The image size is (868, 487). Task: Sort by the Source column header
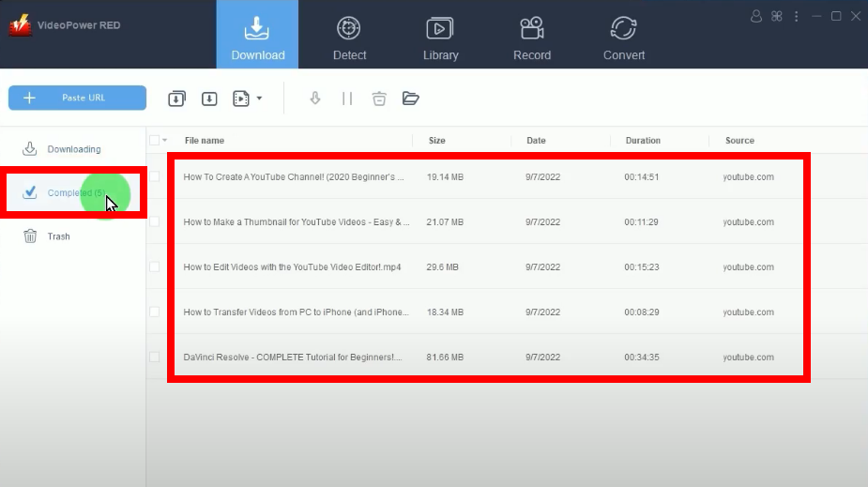pos(739,141)
